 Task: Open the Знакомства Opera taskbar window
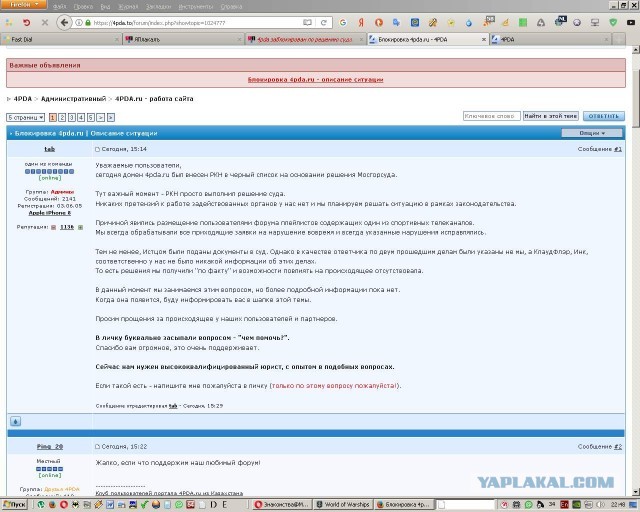(x=282, y=505)
